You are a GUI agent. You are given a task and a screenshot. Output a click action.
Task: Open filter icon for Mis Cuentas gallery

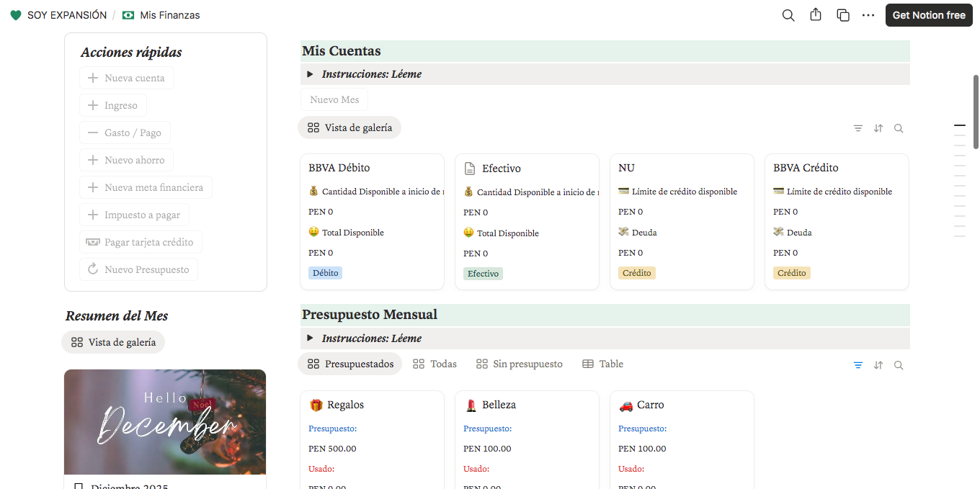(x=858, y=128)
